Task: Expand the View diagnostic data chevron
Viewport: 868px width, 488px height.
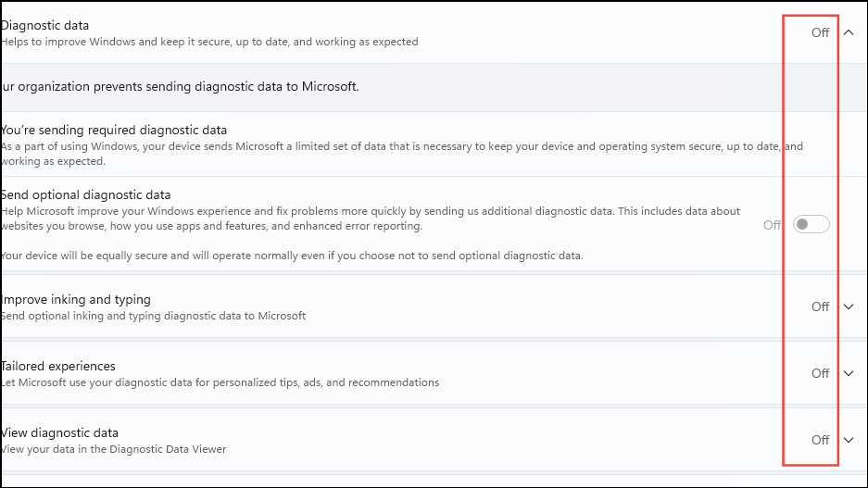Action: [849, 440]
